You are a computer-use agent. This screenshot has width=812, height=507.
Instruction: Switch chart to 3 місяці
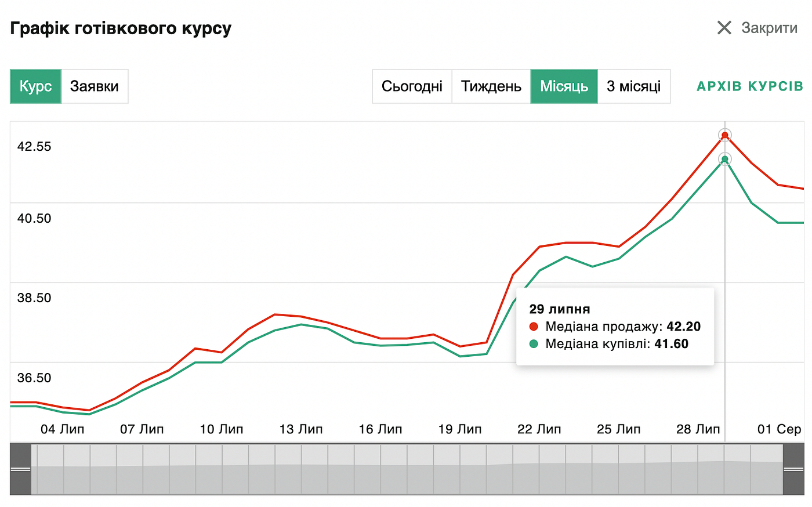click(634, 86)
